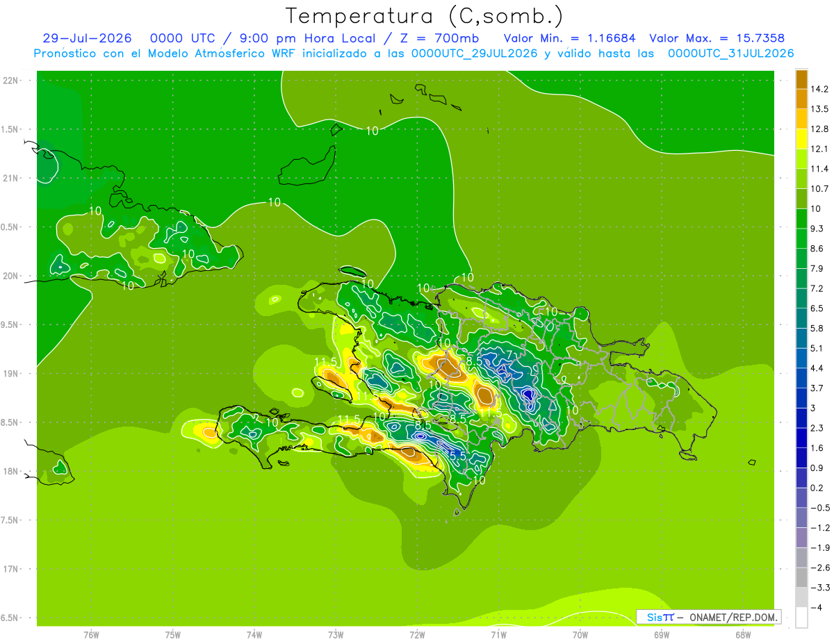Click the 'Valor Max. = 15.7358' readout

[x=717, y=38]
